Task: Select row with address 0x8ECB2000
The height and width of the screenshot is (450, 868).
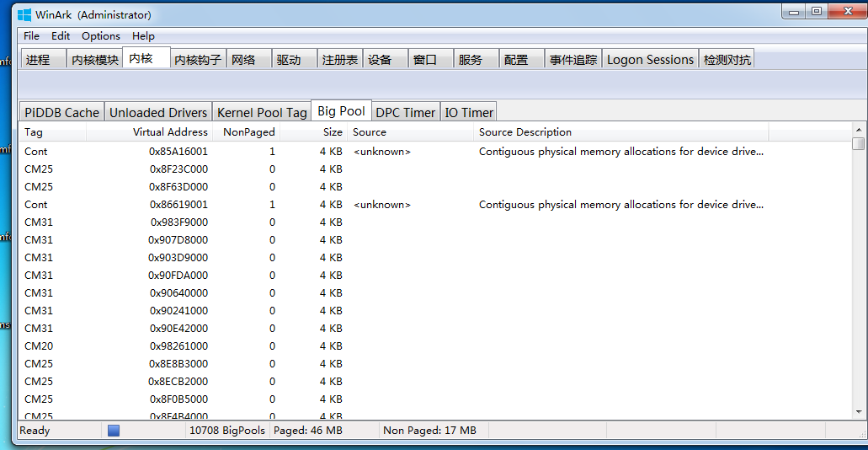Action: [x=435, y=382]
